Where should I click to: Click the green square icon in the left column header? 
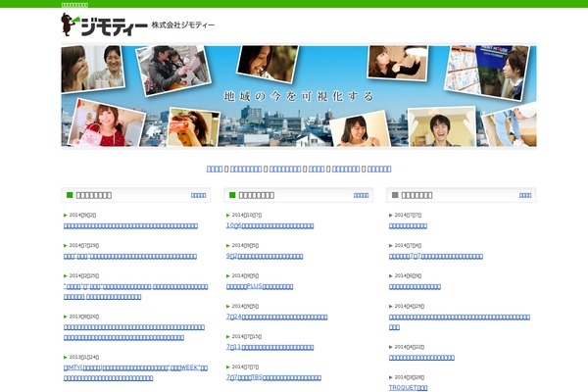pos(70,195)
